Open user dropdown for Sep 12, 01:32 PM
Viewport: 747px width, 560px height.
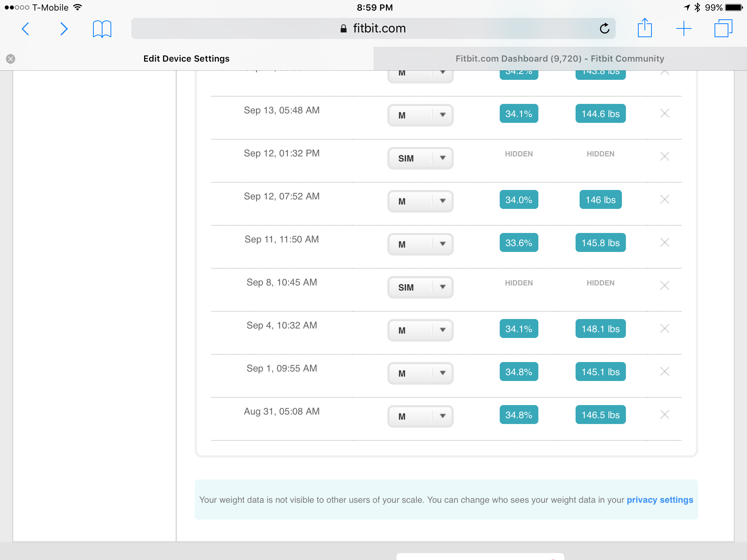point(420,158)
